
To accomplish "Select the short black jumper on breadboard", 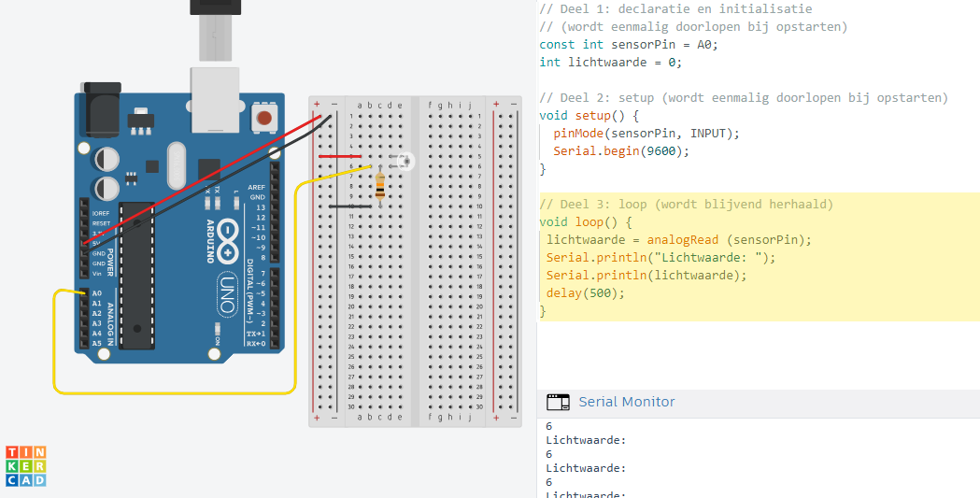I will click(x=347, y=206).
